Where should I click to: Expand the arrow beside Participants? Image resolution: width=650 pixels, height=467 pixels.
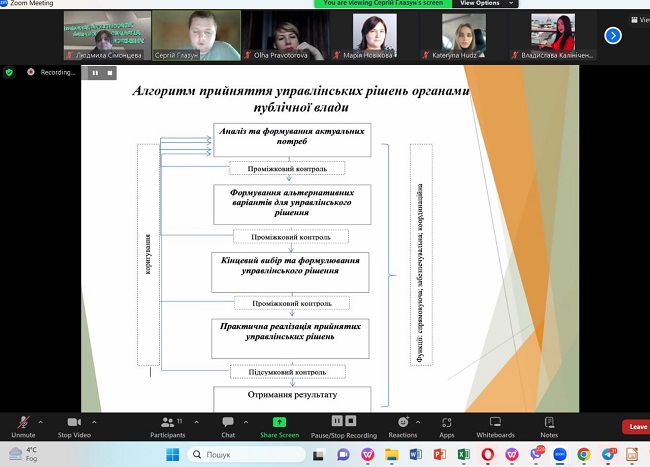point(196,422)
